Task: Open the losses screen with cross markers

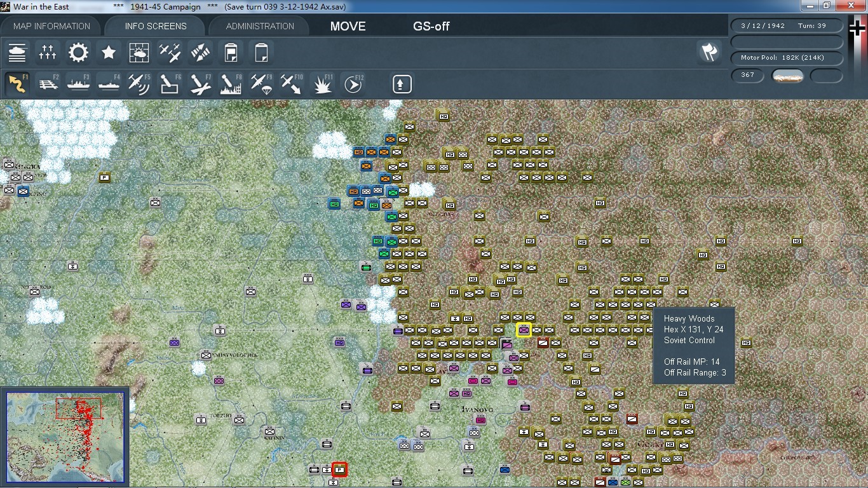Action: 48,53
